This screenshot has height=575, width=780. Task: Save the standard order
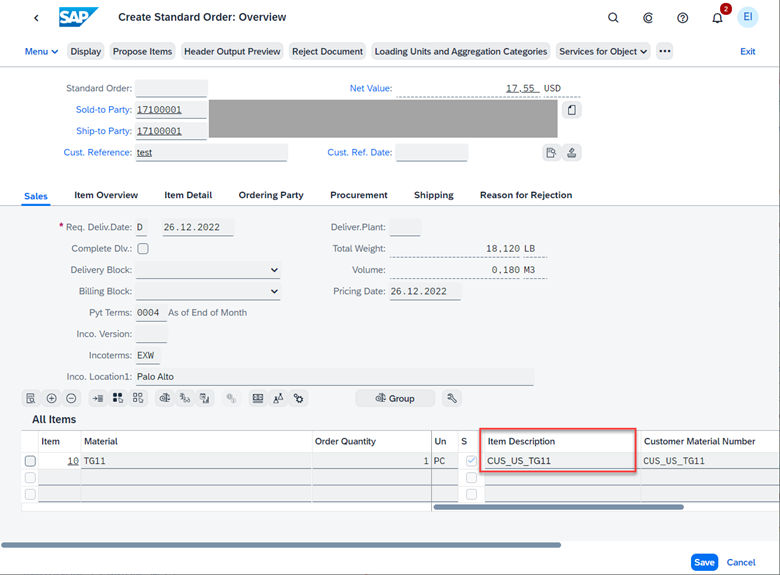click(x=704, y=562)
